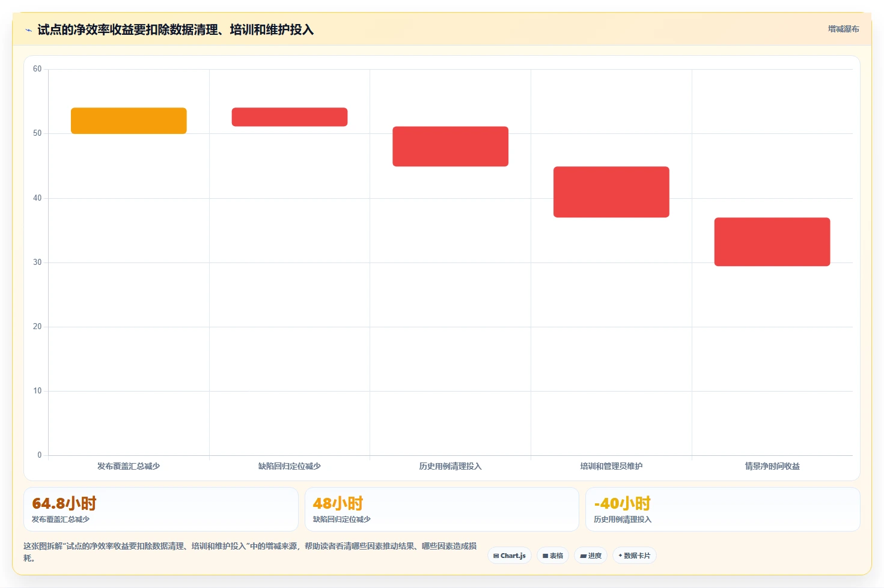Image resolution: width=884 pixels, height=588 pixels.
Task: Click the lightning icon beside the title
Action: coord(28,30)
